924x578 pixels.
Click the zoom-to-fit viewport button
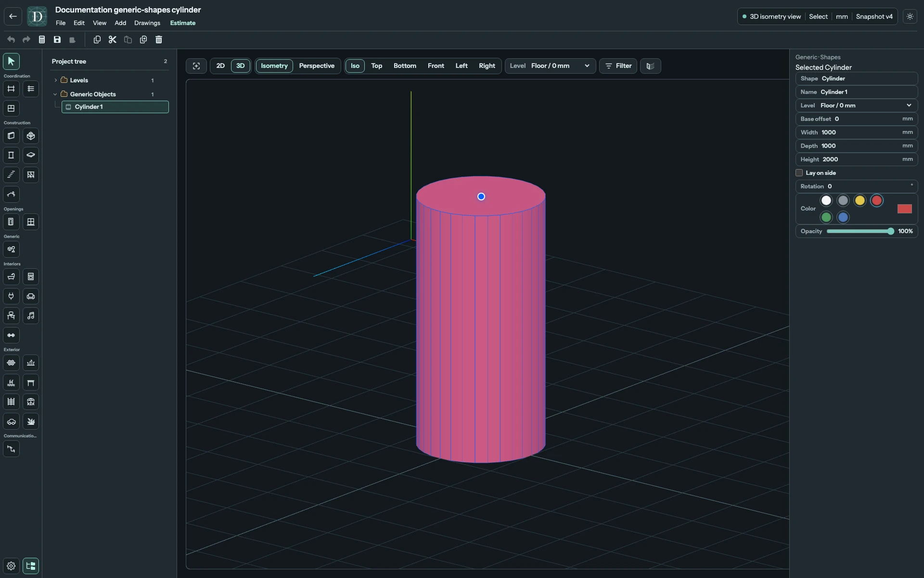196,66
